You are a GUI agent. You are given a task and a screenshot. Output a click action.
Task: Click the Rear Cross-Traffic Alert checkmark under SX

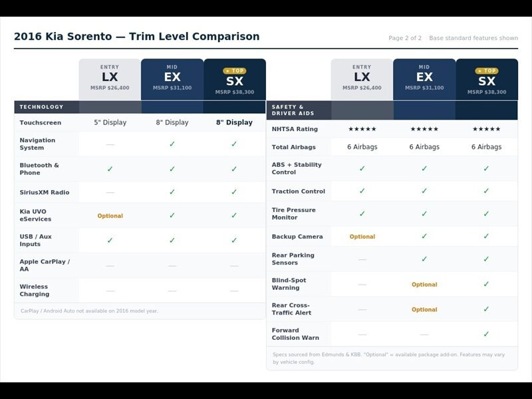click(x=486, y=309)
